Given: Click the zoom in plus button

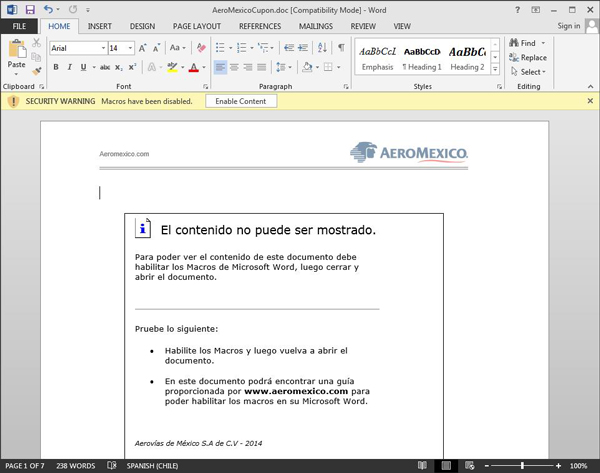Looking at the screenshot, I should pos(558,466).
